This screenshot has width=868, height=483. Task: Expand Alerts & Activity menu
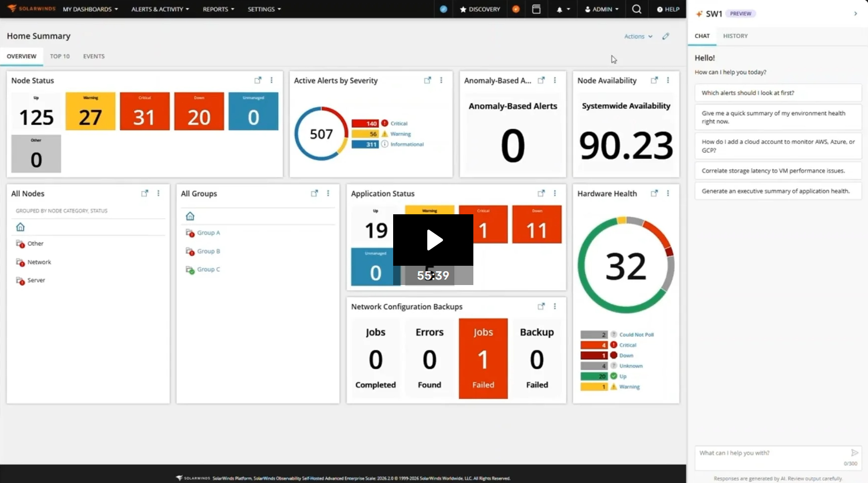[x=160, y=9]
